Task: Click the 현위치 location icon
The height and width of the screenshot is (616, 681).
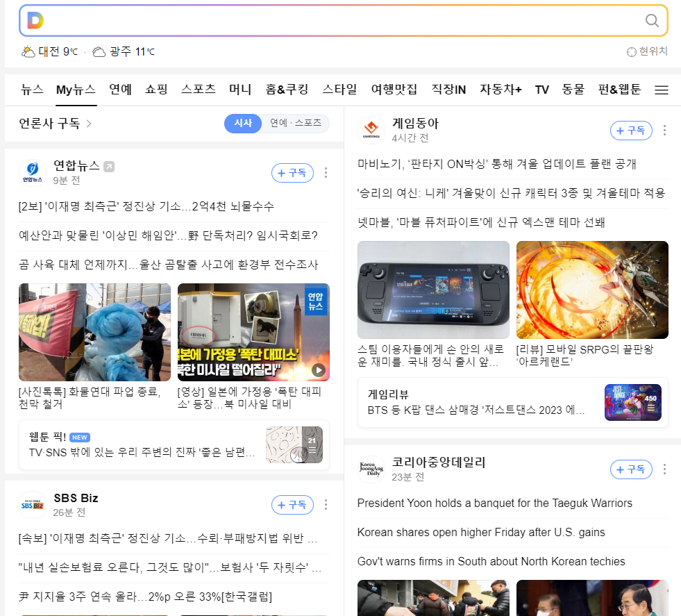Action: 632,51
